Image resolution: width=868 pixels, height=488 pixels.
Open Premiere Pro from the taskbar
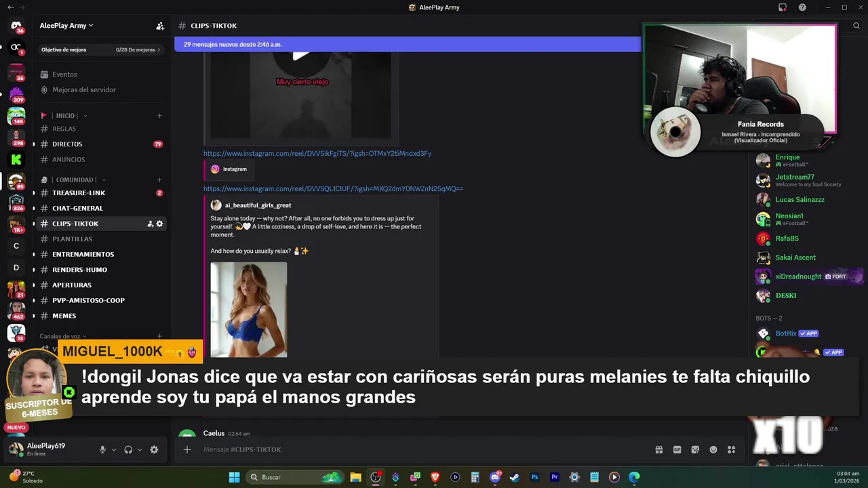coord(554,477)
